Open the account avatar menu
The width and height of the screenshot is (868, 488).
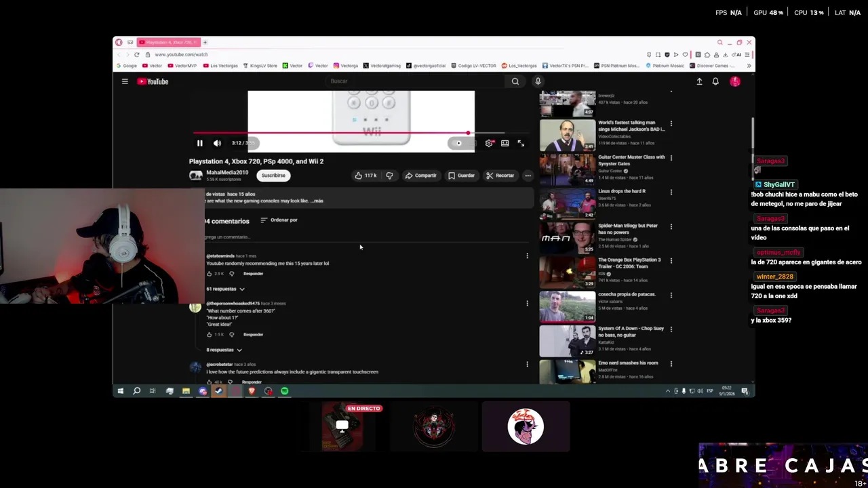tap(735, 81)
